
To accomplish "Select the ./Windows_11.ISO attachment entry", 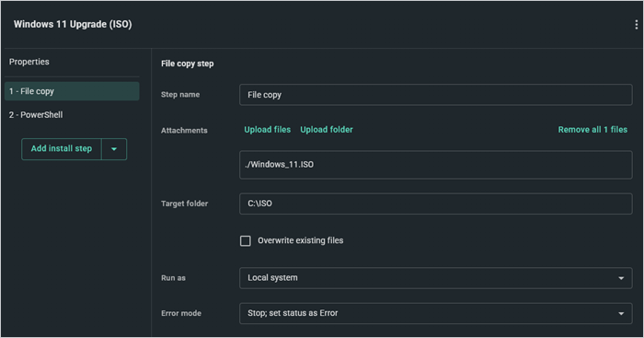I will pos(436,165).
